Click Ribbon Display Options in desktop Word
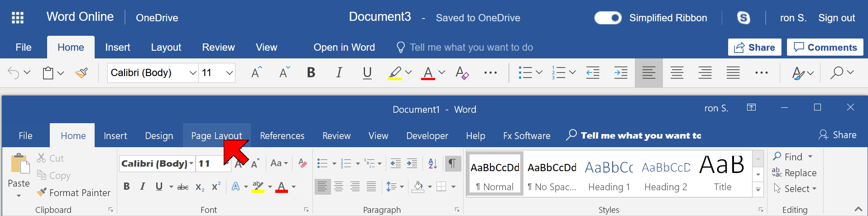Viewport: 868px width, 216px height. click(x=751, y=107)
